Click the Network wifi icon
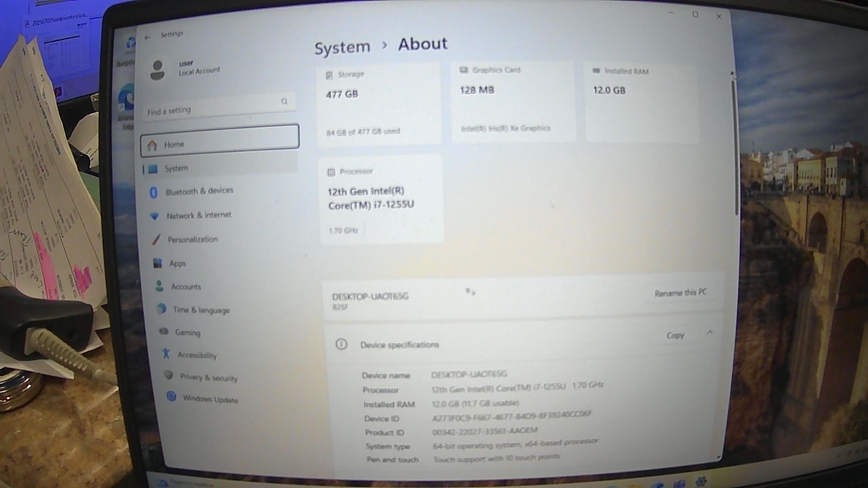Screen dimensions: 868x488 click(x=155, y=216)
